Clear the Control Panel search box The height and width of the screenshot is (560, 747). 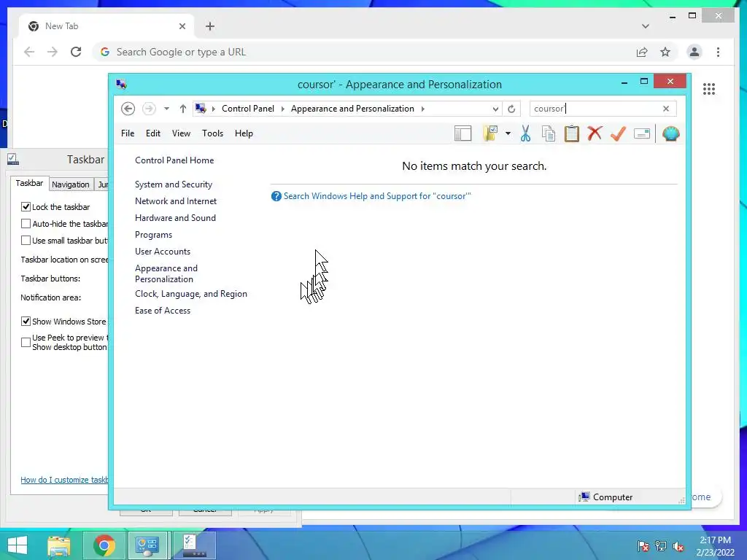click(666, 109)
